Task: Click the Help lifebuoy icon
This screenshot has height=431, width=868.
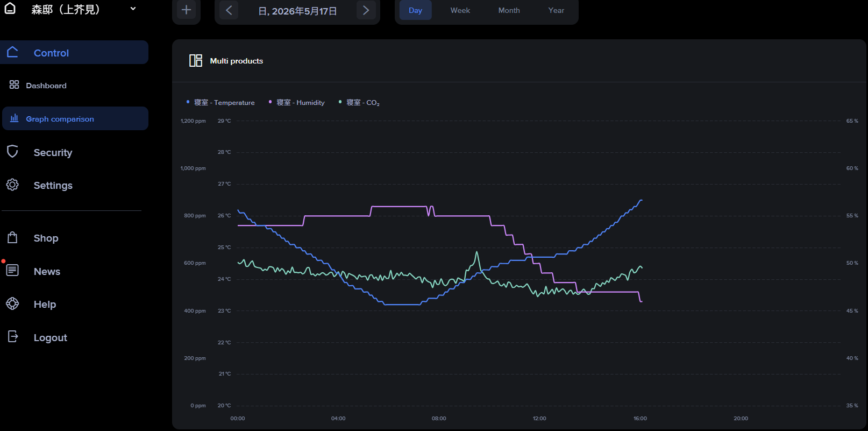Action: coord(12,303)
